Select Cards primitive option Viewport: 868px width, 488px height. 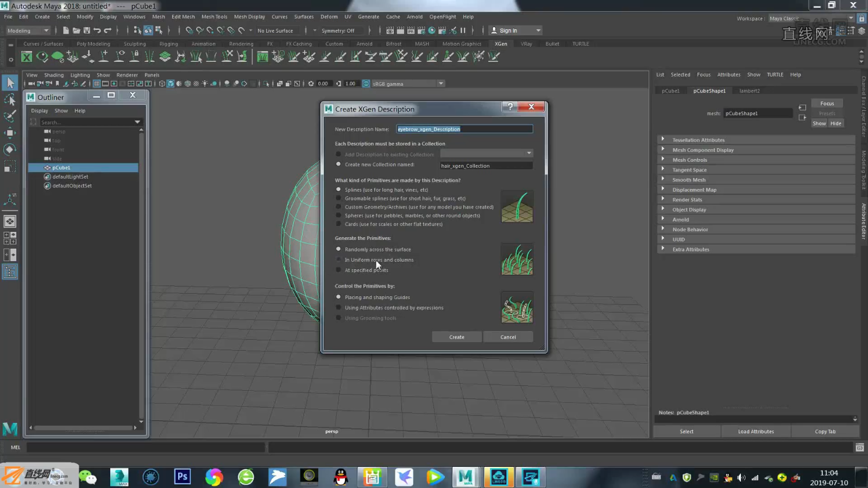click(x=338, y=224)
